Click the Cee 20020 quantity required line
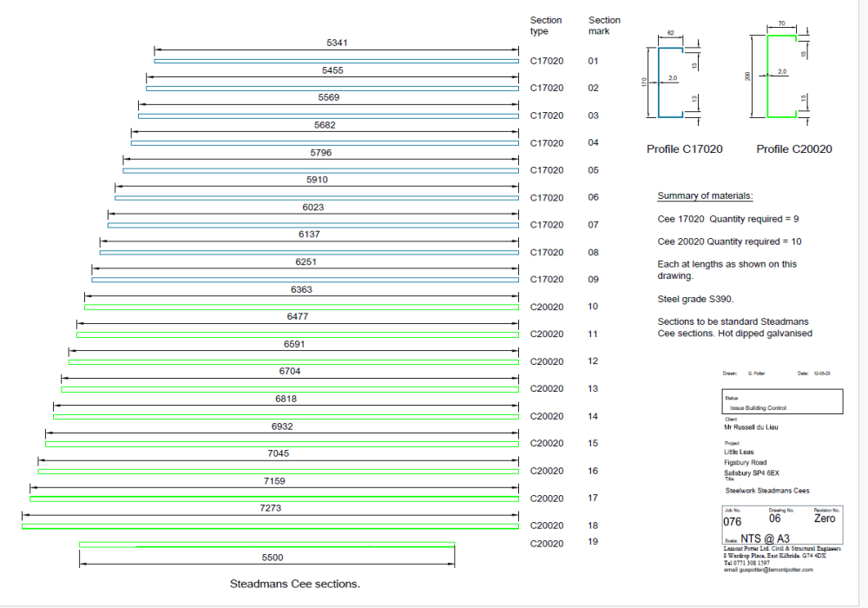The image size is (868, 608). tap(729, 241)
